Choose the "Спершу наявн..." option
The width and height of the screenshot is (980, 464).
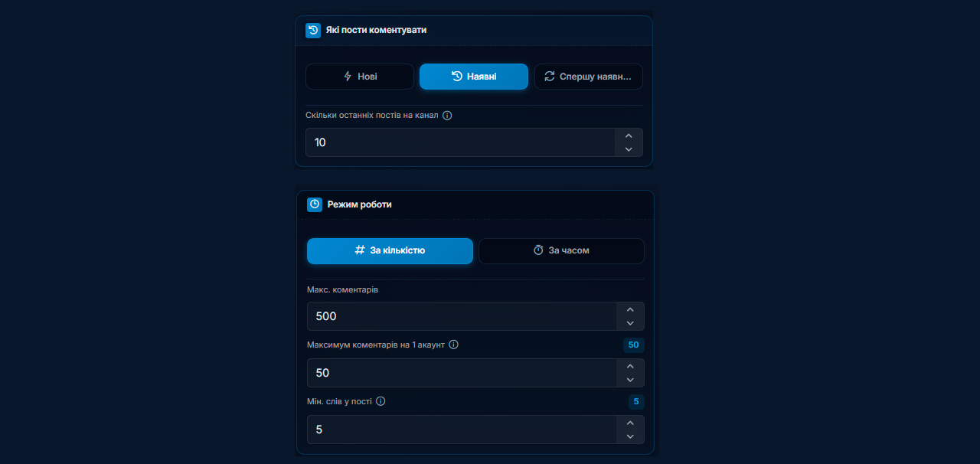point(588,77)
